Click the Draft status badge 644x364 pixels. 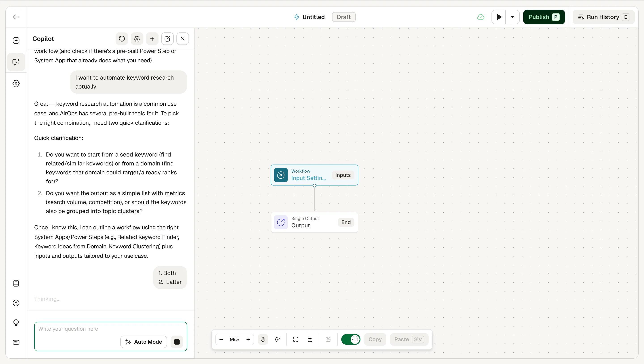344,17
